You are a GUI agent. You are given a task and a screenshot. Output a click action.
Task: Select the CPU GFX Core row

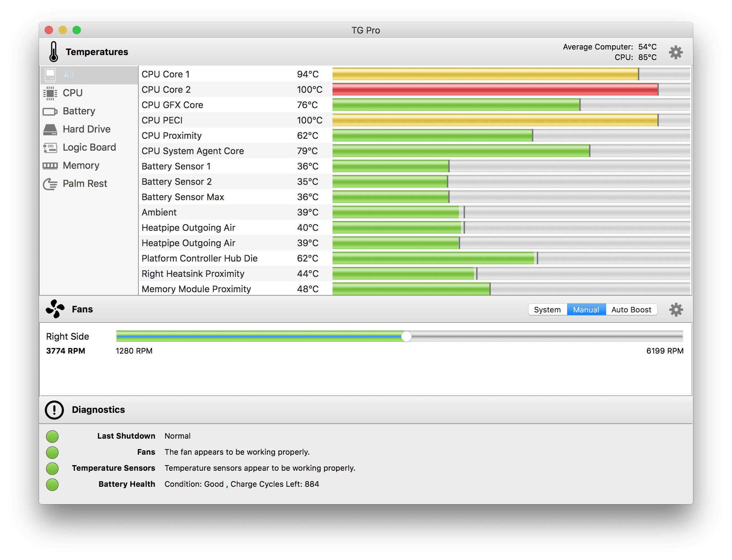(x=415, y=105)
